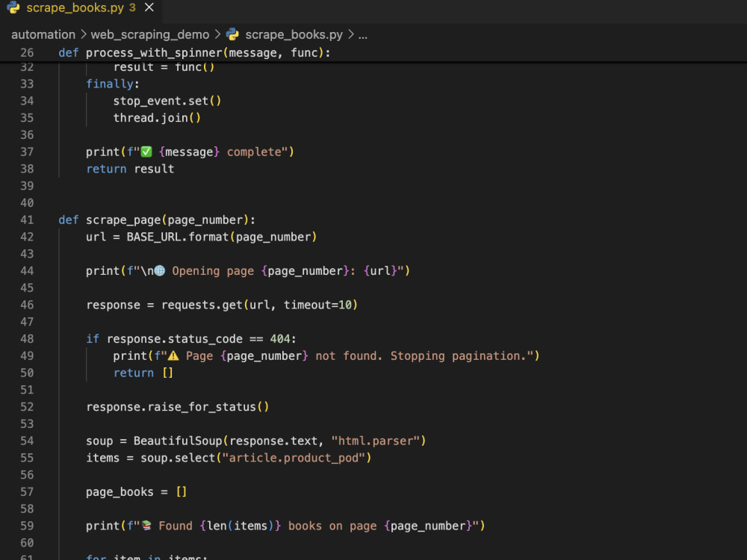This screenshot has height=560, width=747.
Task: Click the scrape_books.py breadcrumb item
Action: [294, 35]
